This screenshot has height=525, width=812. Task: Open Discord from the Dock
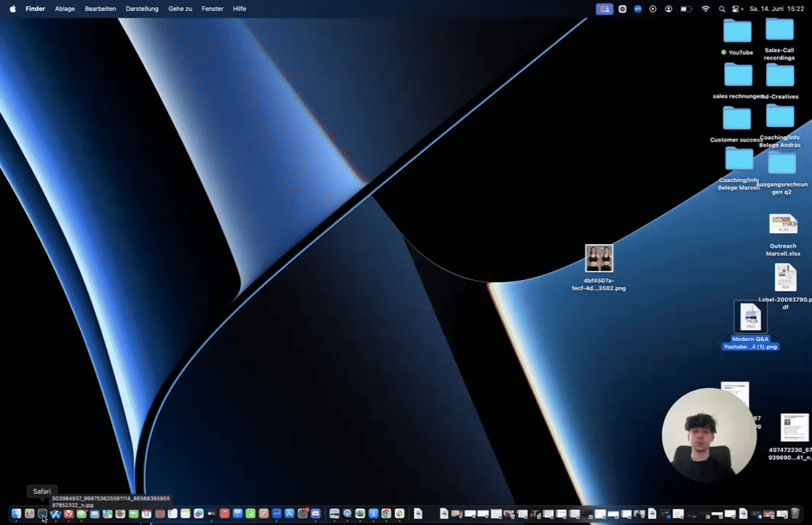click(316, 514)
